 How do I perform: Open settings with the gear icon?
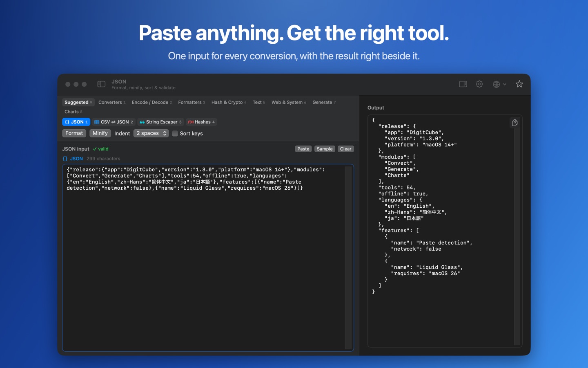tap(479, 84)
